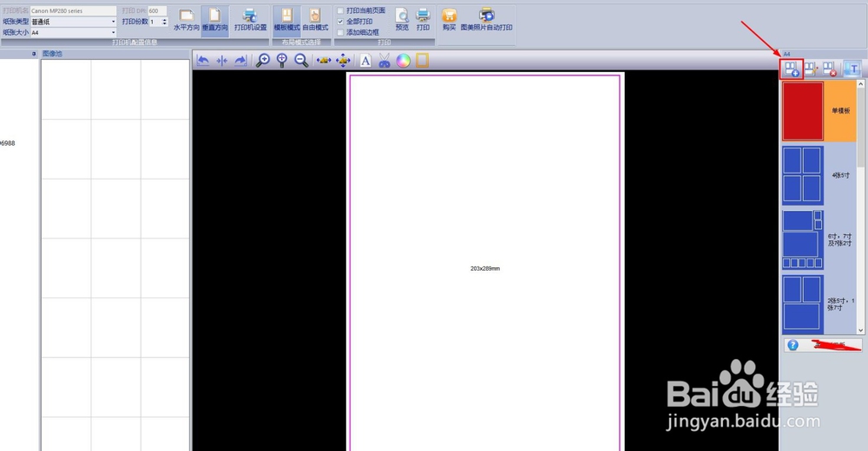The height and width of the screenshot is (451, 868).
Task: Select the text tool 'A' icon
Action: tap(365, 61)
